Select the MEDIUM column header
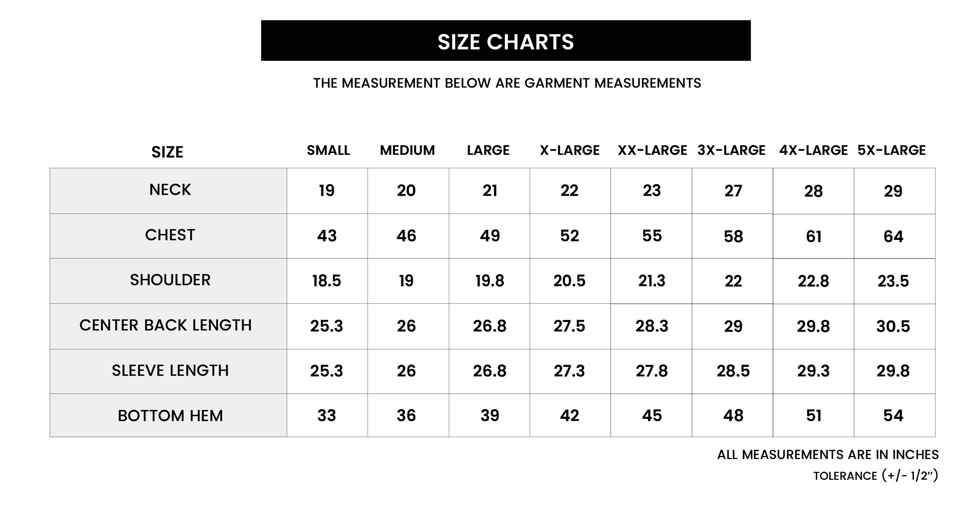Screen dimensions: 980x508 (x=407, y=150)
